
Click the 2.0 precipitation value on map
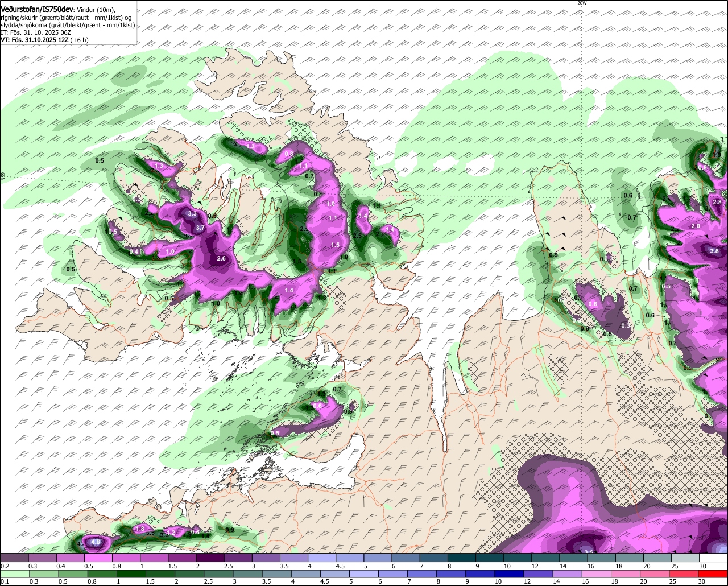695,226
